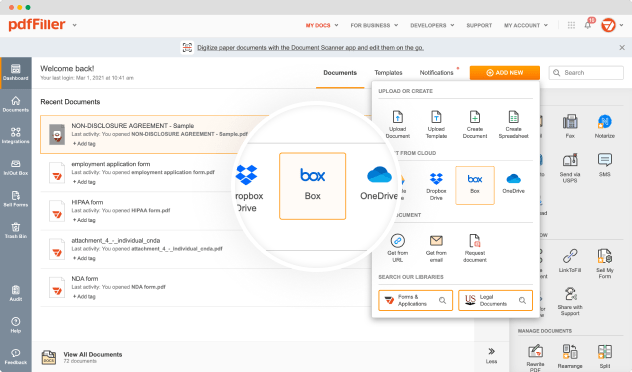Open the Audit sidebar item
632x372 pixels.
[16, 293]
